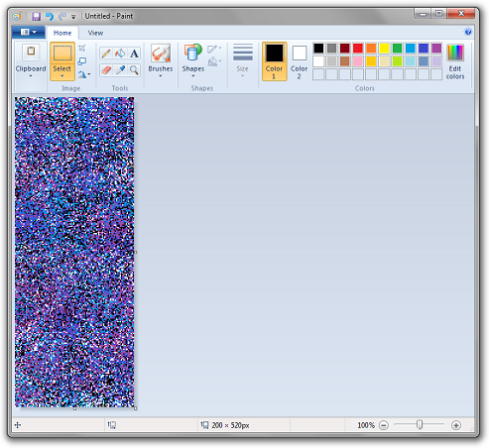The width and height of the screenshot is (489, 448).
Task: Open the Paint application menu button
Action: [x=29, y=32]
